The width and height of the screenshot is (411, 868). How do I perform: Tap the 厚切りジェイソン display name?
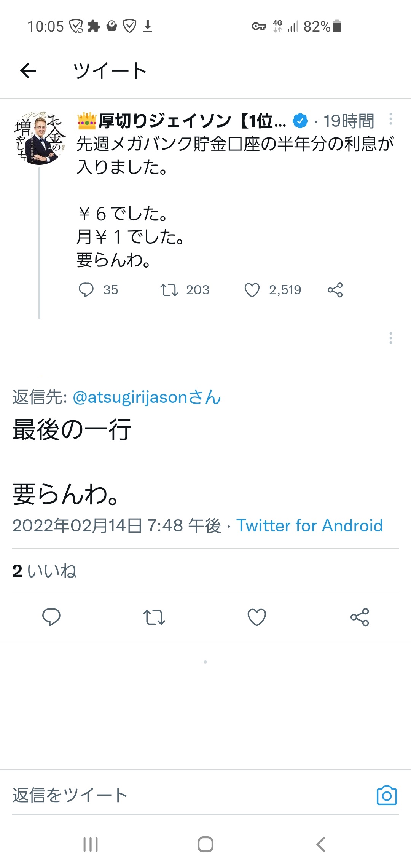(183, 121)
